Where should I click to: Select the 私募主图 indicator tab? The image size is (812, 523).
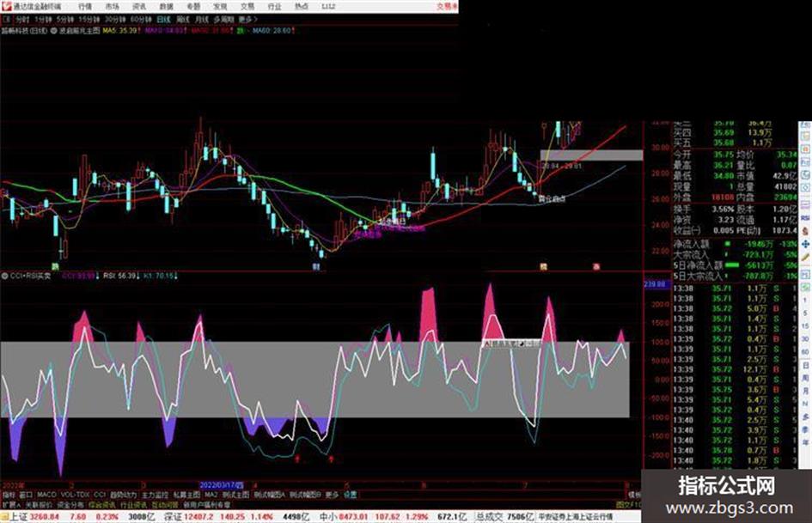click(187, 495)
